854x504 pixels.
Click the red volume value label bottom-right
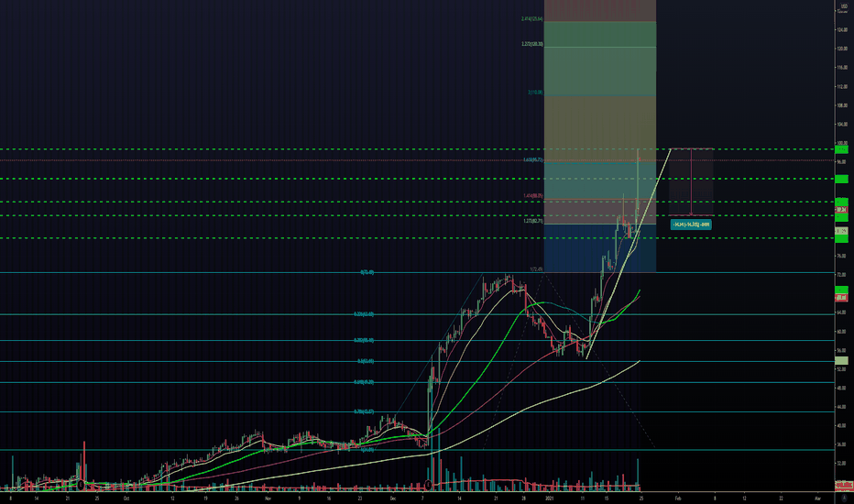(x=843, y=485)
